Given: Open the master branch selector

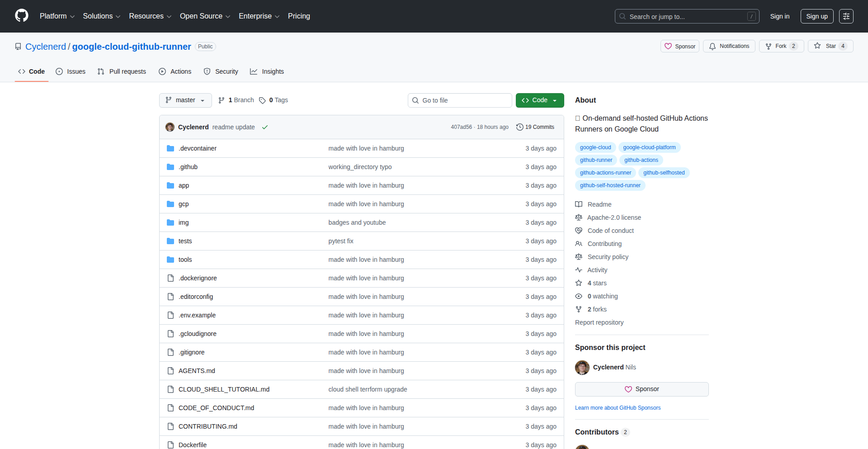Looking at the screenshot, I should [185, 100].
